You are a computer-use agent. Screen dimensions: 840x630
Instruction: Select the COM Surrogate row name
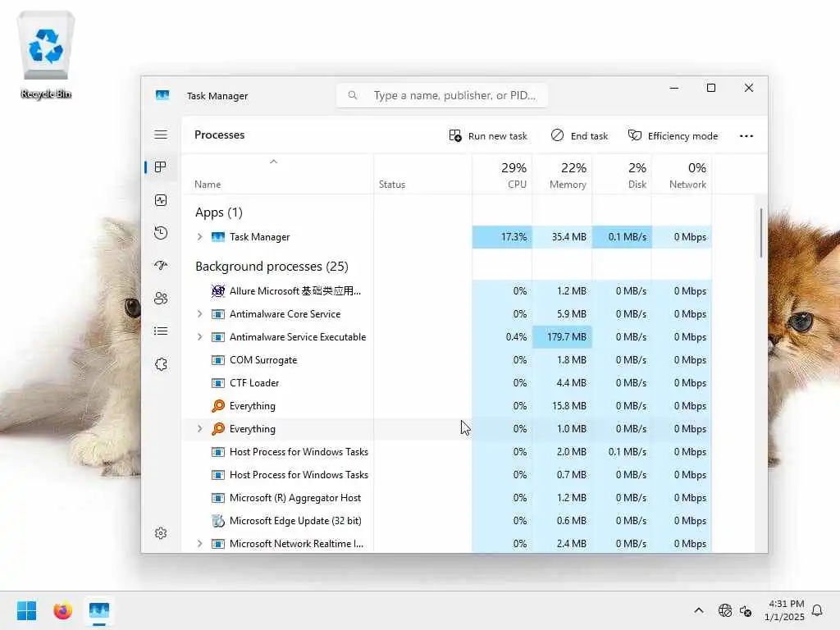tap(263, 360)
